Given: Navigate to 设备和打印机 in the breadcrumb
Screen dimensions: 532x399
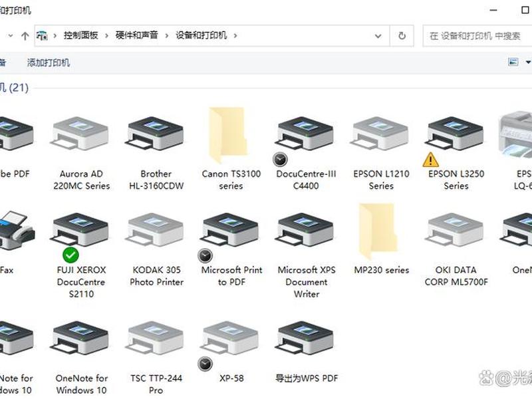Looking at the screenshot, I should 201,35.
